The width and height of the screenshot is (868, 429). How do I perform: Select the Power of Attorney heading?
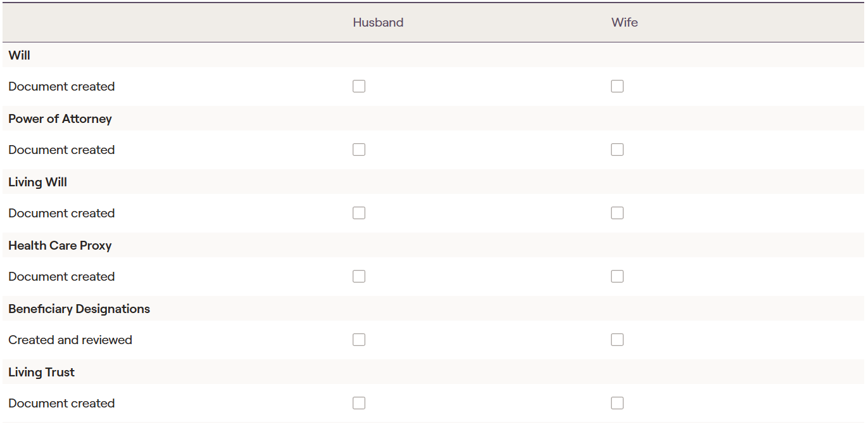tap(60, 118)
